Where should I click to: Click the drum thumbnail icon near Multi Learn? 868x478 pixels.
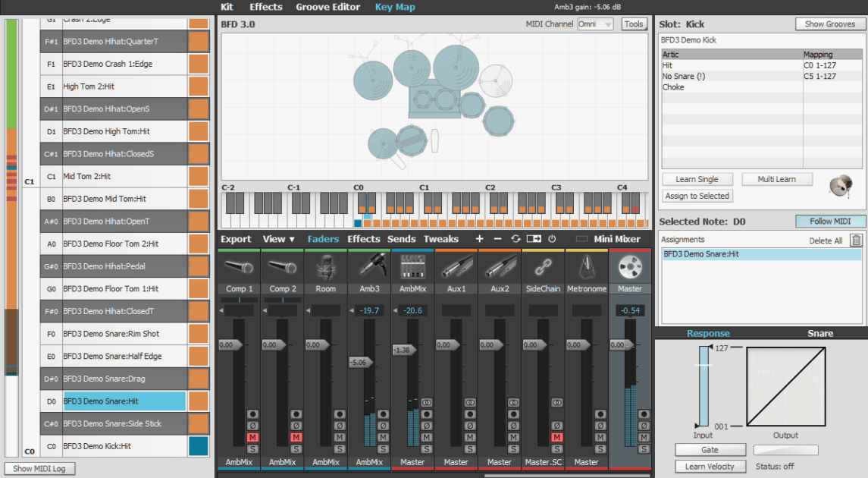coord(841,186)
